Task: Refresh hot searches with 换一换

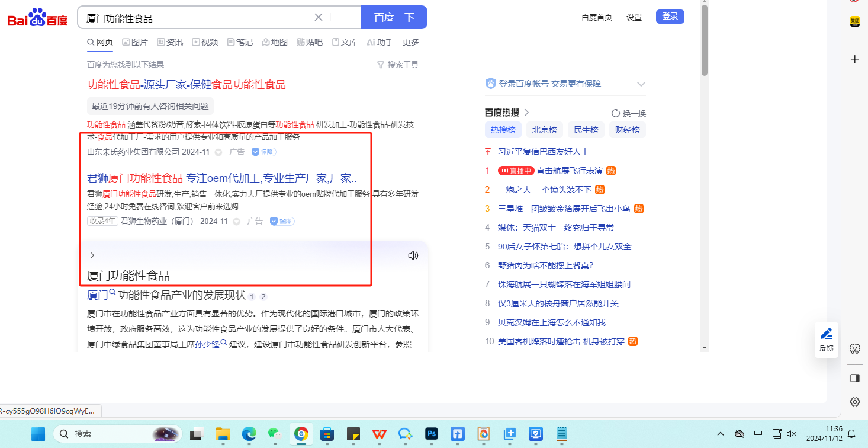Action: point(628,113)
